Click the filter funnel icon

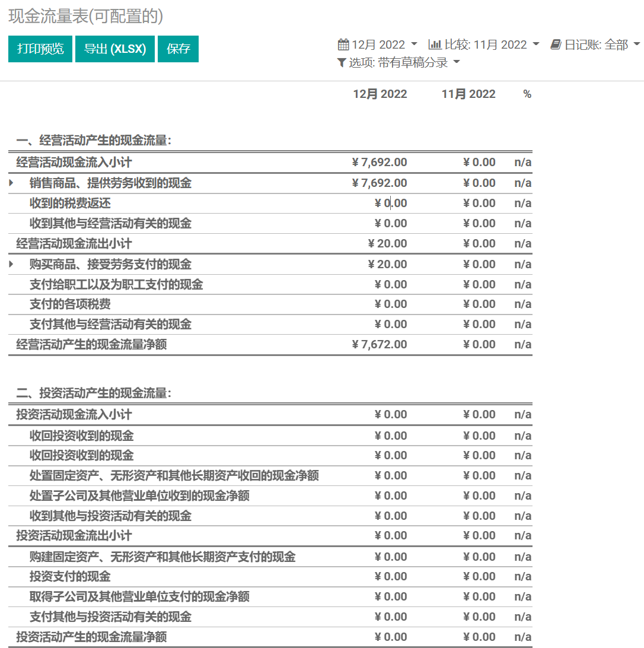tap(342, 62)
